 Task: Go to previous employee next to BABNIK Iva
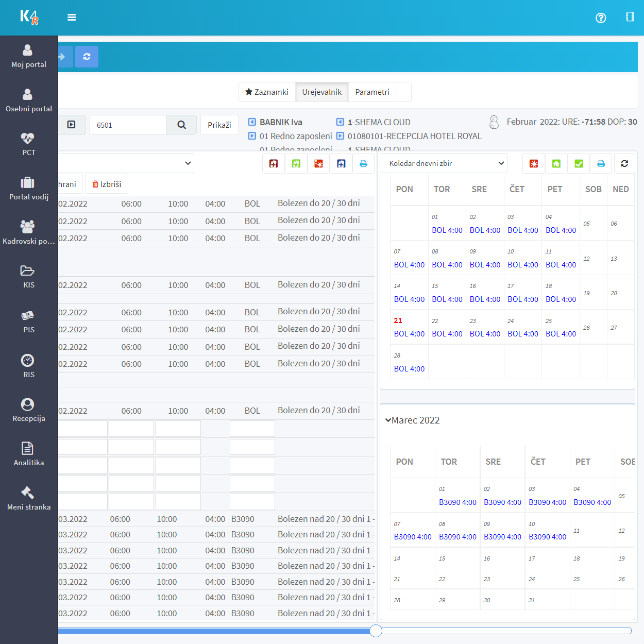click(252, 122)
